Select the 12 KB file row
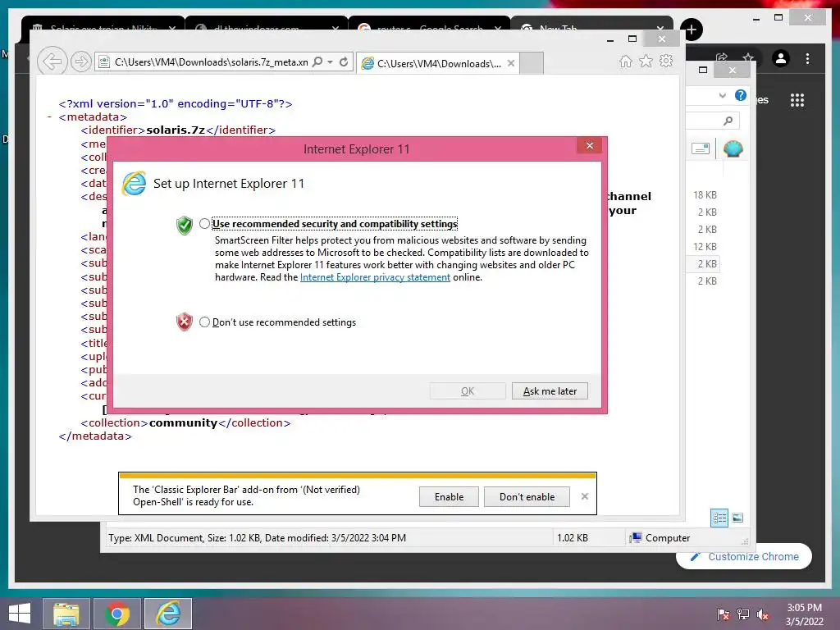The width and height of the screenshot is (840, 630). click(705, 246)
